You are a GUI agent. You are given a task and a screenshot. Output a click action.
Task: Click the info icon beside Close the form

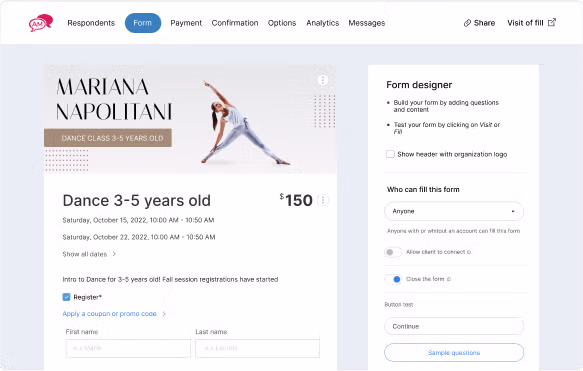(449, 279)
